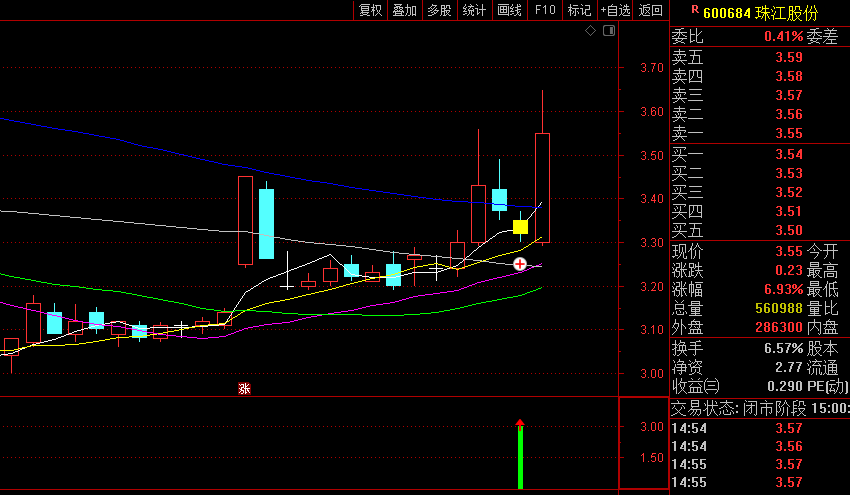Click 委比 value 0.41%
The height and width of the screenshot is (495, 850).
(783, 36)
